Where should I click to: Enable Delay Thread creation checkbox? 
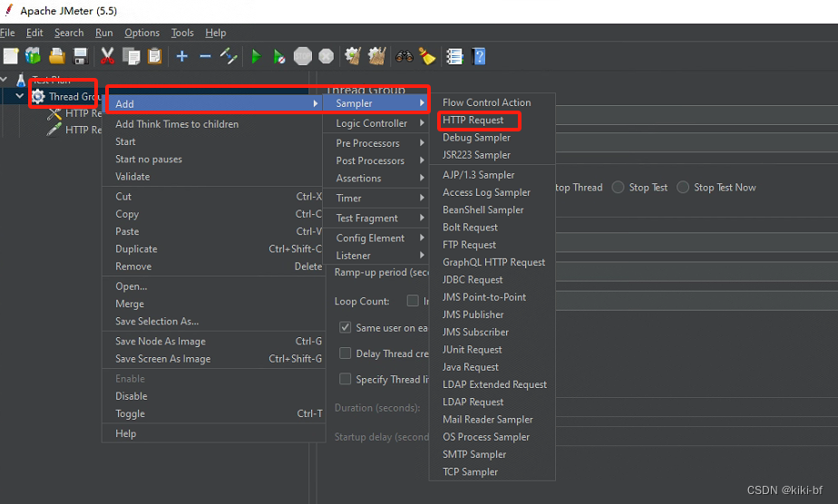click(x=346, y=353)
